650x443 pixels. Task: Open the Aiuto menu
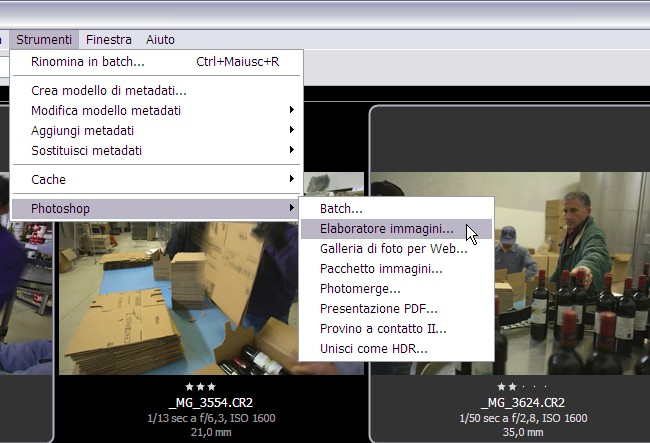(x=160, y=40)
